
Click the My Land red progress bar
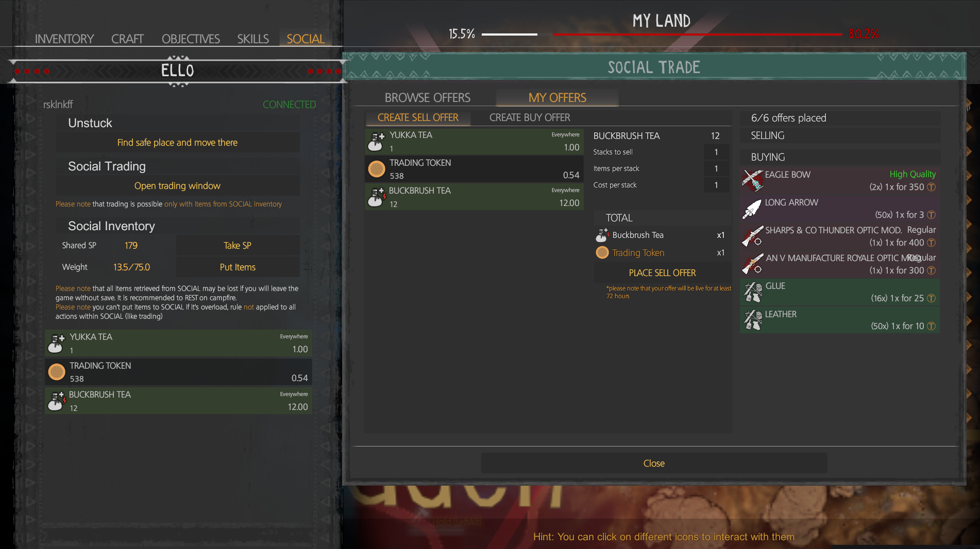697,35
